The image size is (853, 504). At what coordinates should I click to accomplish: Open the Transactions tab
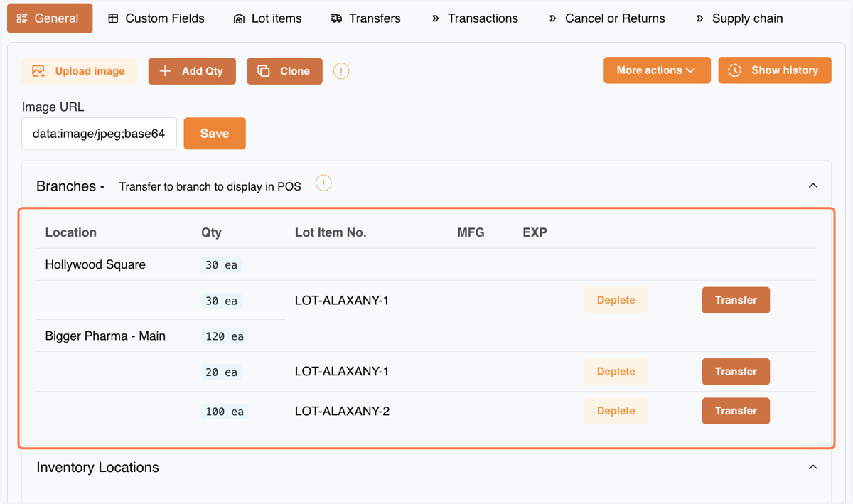pyautogui.click(x=474, y=18)
